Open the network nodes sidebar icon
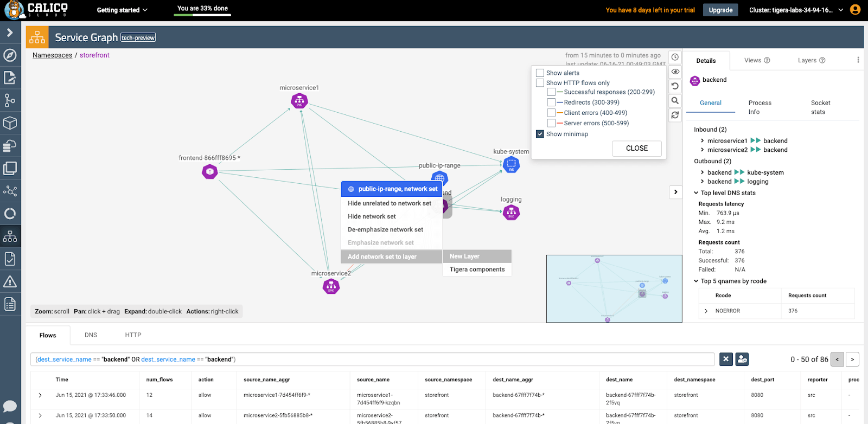 click(10, 191)
